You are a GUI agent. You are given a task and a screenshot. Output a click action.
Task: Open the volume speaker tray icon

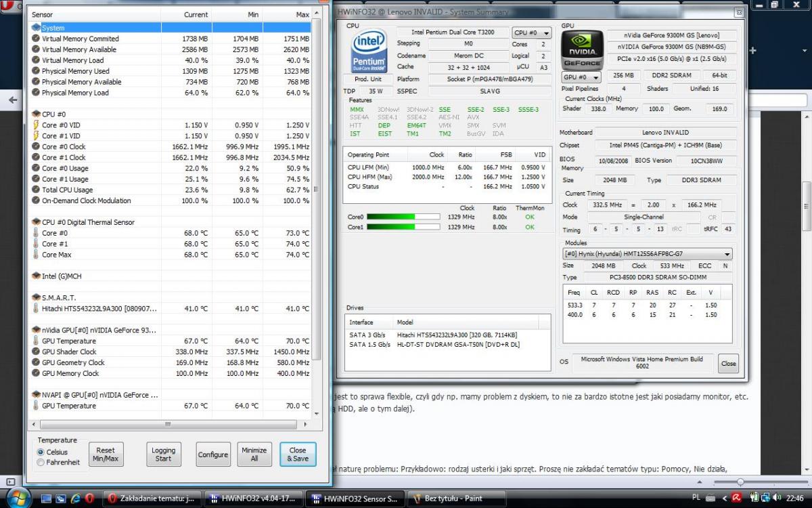(x=778, y=499)
